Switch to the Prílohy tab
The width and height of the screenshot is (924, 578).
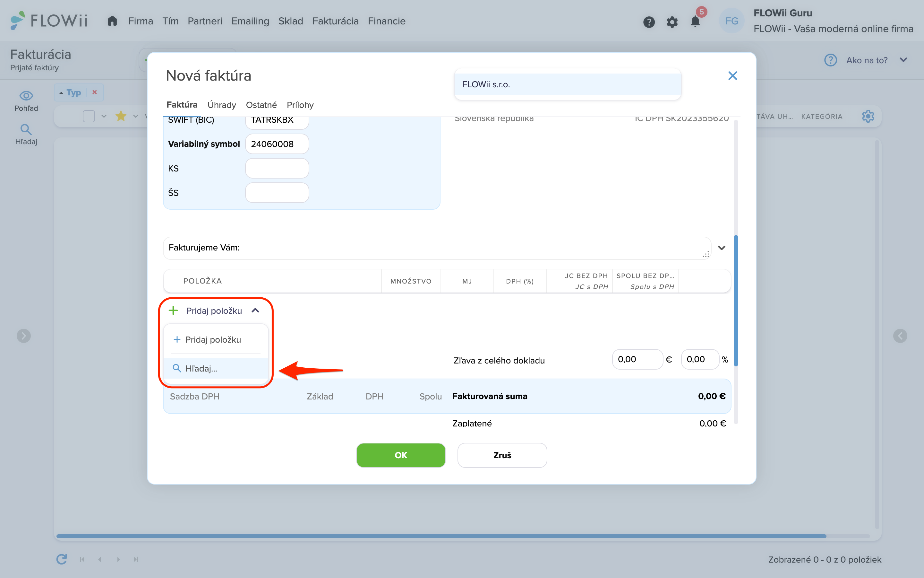point(300,105)
